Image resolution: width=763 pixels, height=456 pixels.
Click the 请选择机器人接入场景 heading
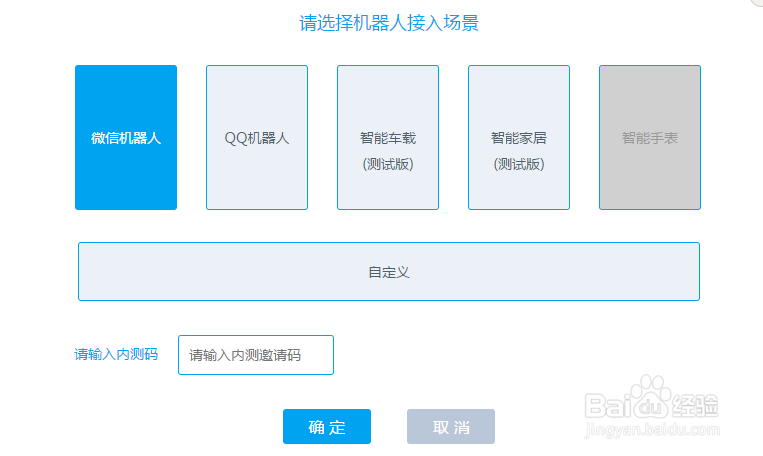point(389,23)
